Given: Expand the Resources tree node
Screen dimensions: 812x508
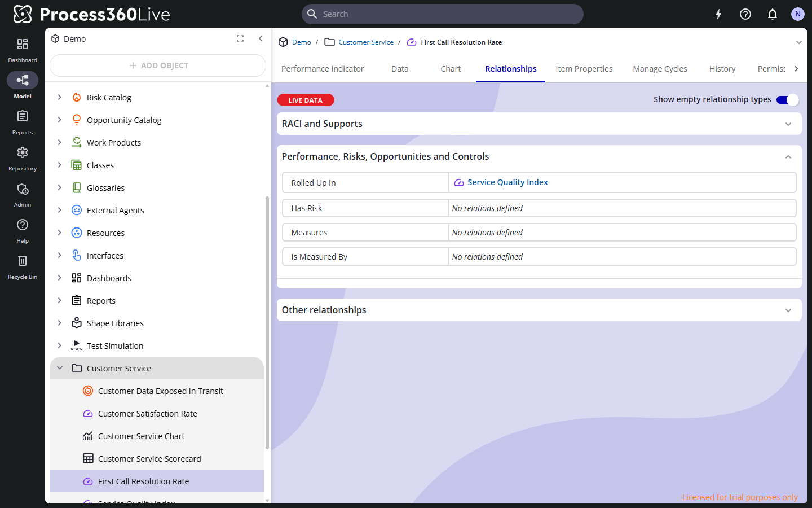Looking at the screenshot, I should point(60,233).
